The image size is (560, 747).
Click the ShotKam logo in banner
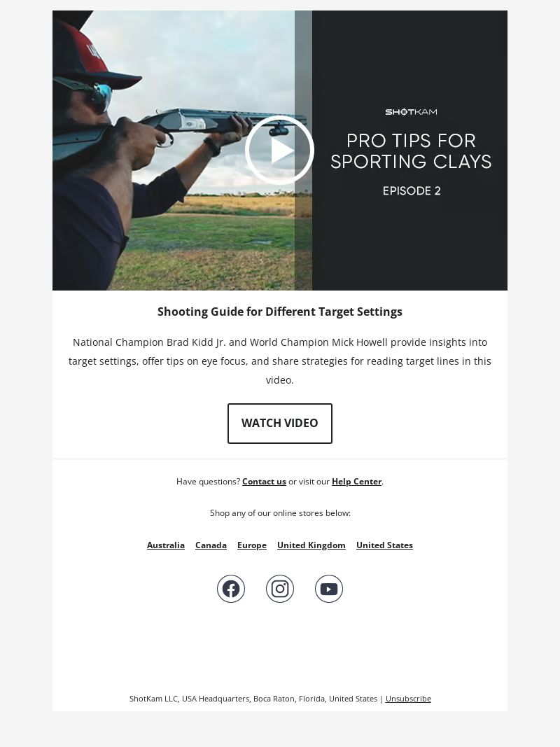411,112
